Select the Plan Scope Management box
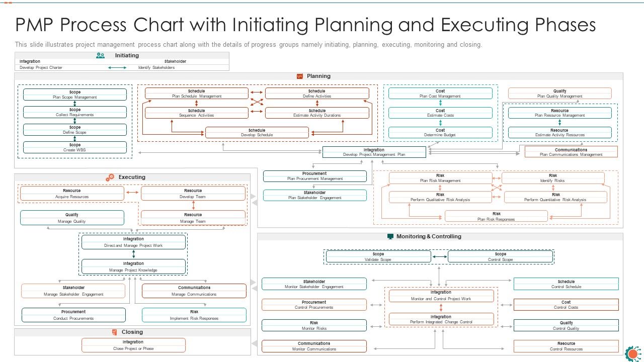This screenshot has width=644, height=362. [75, 95]
